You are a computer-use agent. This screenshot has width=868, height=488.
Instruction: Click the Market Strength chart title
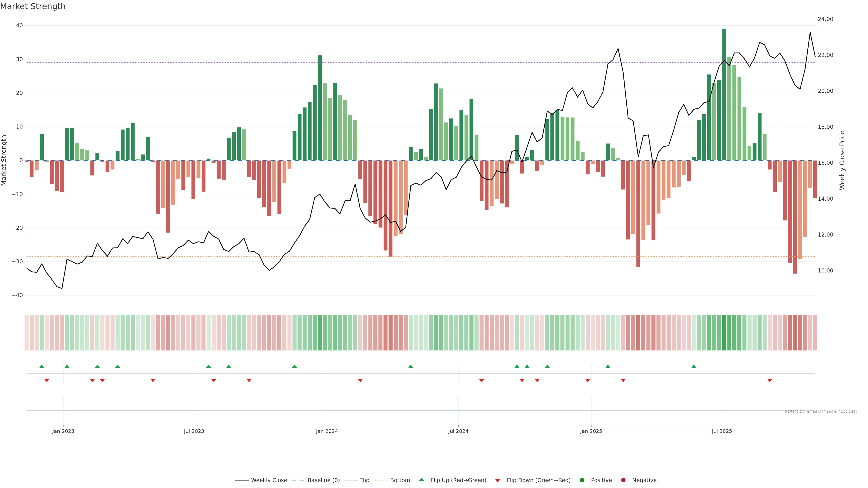pos(33,6)
